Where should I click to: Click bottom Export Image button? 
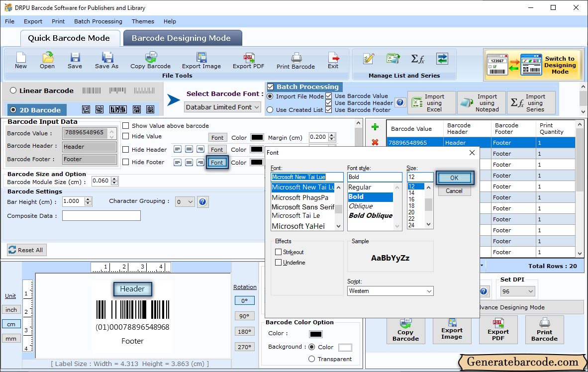(x=452, y=330)
